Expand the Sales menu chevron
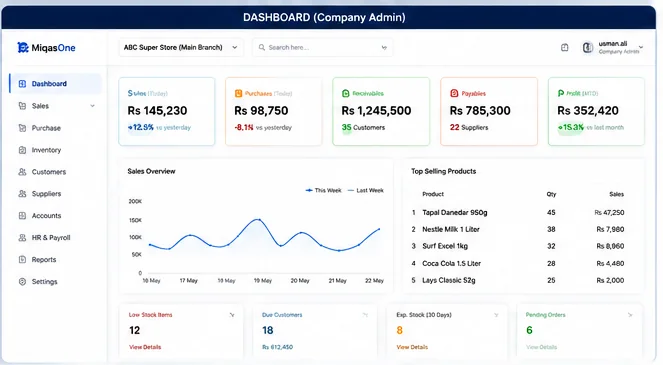The height and width of the screenshot is (365, 663). pyautogui.click(x=92, y=106)
